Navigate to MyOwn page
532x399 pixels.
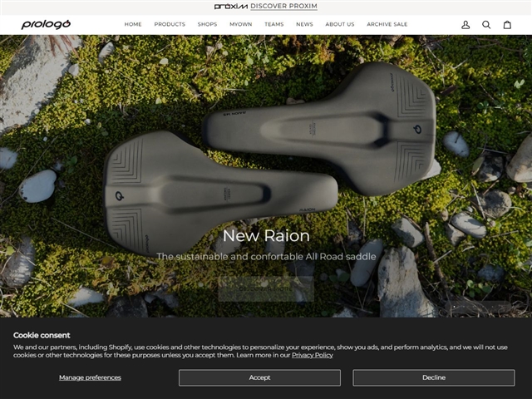pyautogui.click(x=241, y=25)
